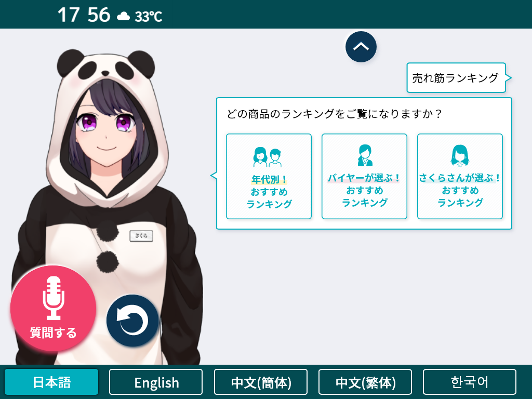Viewport: 532px width, 399px height.
Task: Click Sakura's name badge on costume
Action: 141,236
